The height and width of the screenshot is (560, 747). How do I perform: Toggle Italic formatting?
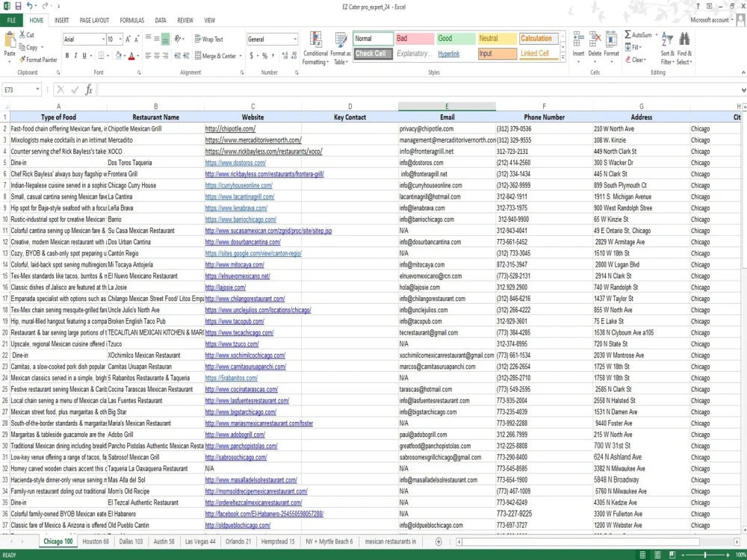point(75,56)
